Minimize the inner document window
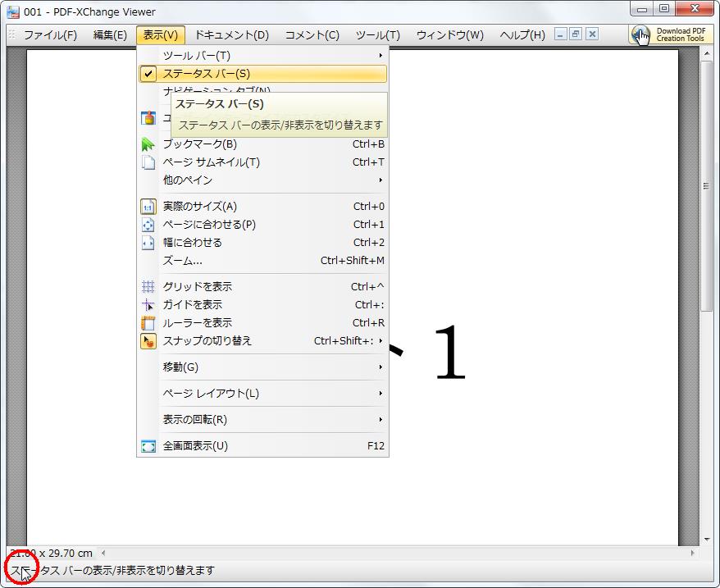The image size is (720, 588). point(561,34)
